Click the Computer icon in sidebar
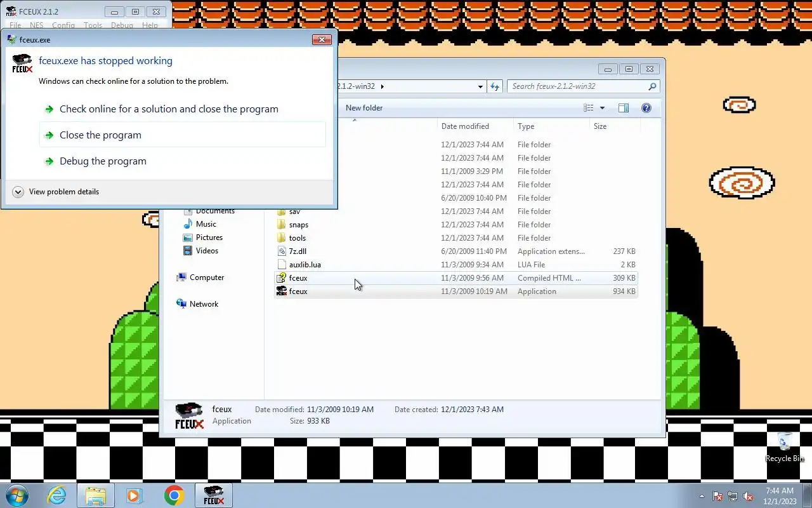Viewport: 812px width, 508px height. [x=181, y=277]
